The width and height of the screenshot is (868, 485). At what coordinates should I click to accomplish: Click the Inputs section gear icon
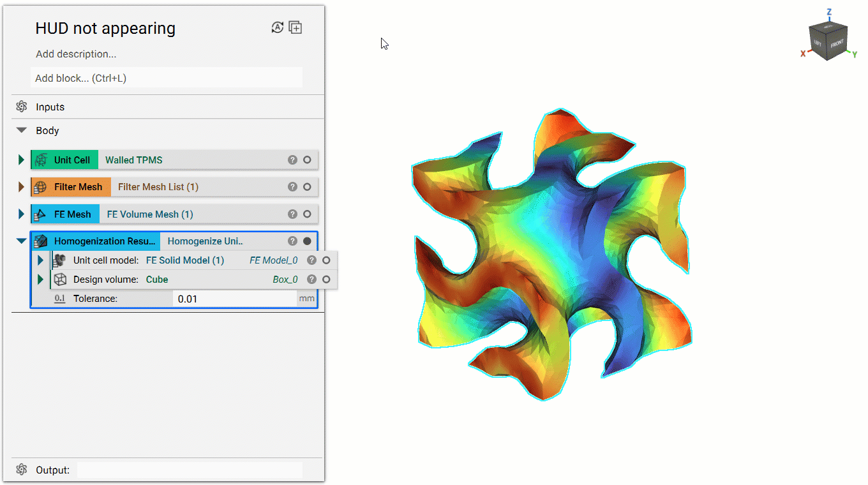point(22,107)
